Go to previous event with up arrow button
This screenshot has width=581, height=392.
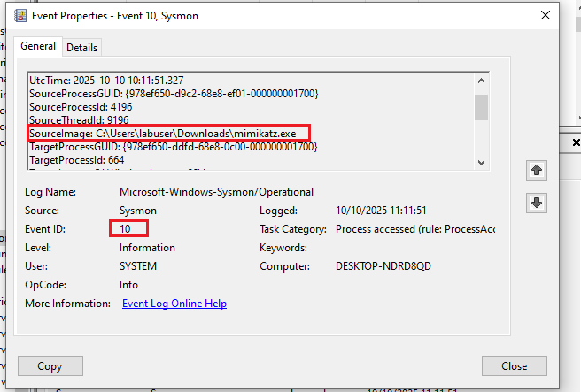[x=535, y=169]
